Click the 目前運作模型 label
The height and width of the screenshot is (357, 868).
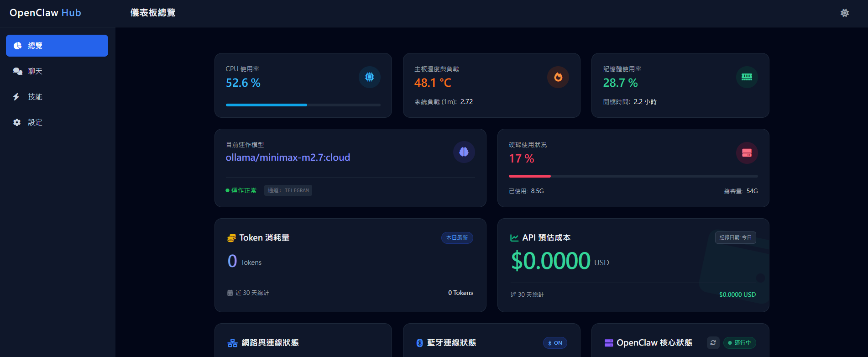click(x=245, y=145)
